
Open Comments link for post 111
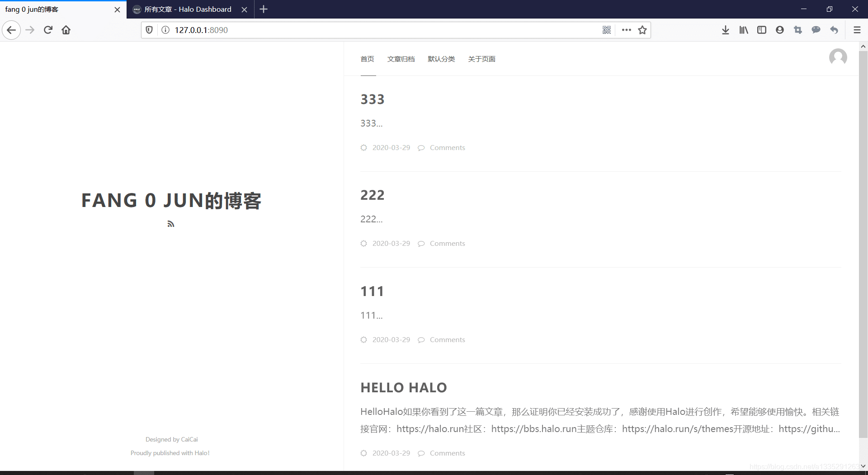tap(447, 340)
